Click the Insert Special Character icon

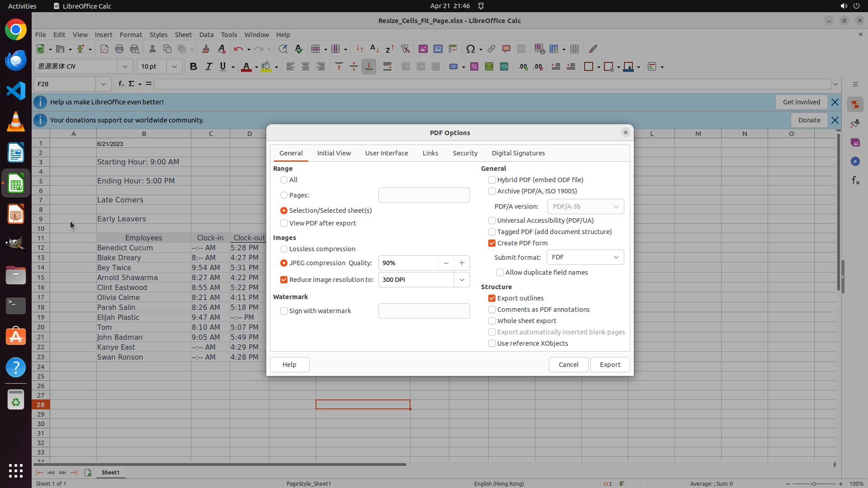tap(471, 49)
